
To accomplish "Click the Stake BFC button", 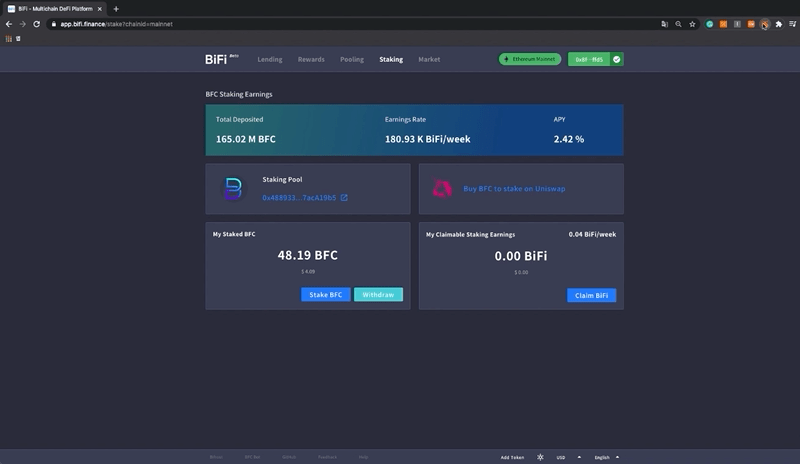I will coord(326,295).
